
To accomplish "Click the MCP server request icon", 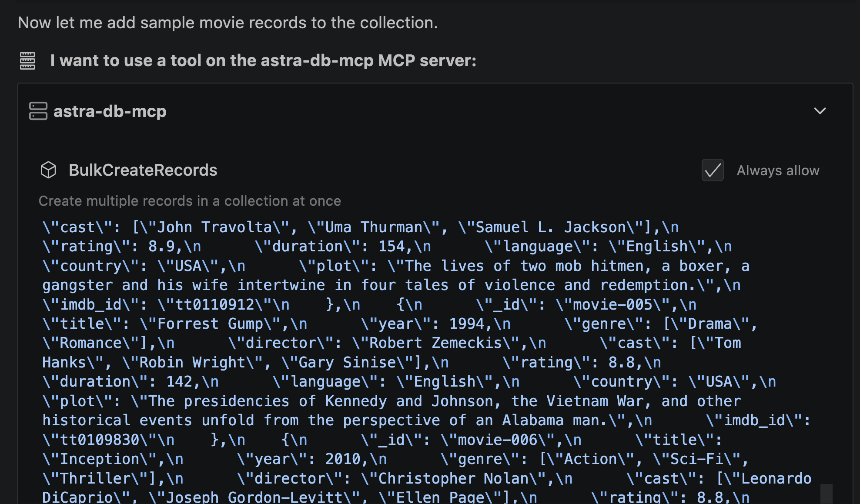I will coord(27,61).
